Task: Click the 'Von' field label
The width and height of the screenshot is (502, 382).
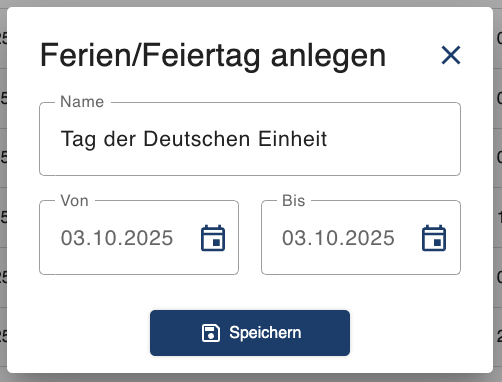Action: pos(75,201)
